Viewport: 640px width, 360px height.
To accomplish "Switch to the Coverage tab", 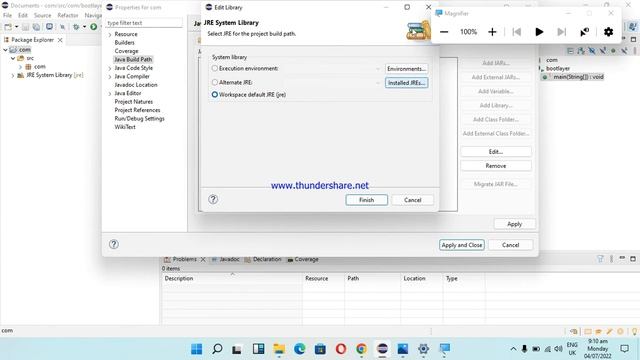I will coord(302,259).
